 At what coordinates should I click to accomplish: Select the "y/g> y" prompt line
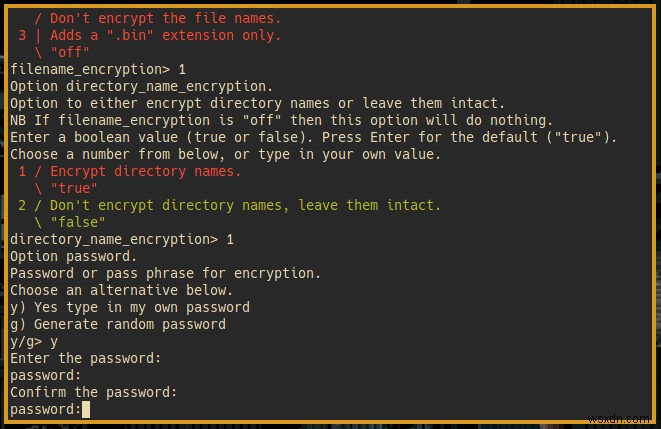point(34,341)
